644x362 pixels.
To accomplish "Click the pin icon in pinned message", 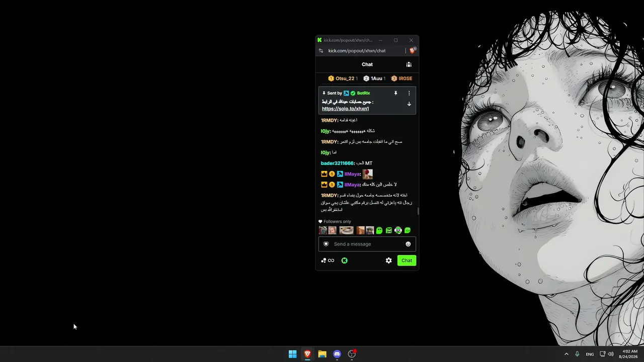I will pyautogui.click(x=395, y=93).
